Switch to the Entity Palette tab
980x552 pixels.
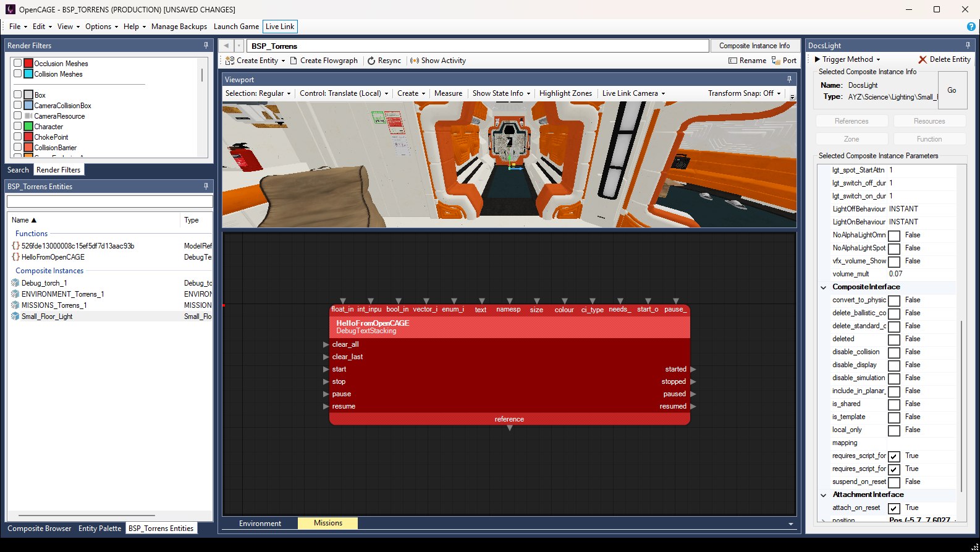point(99,529)
